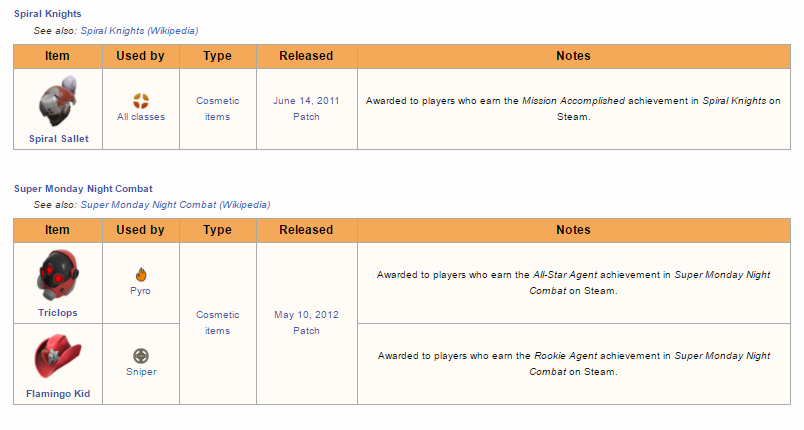Follow Super Monday Night Combat (Wikipedia) link

[x=175, y=205]
